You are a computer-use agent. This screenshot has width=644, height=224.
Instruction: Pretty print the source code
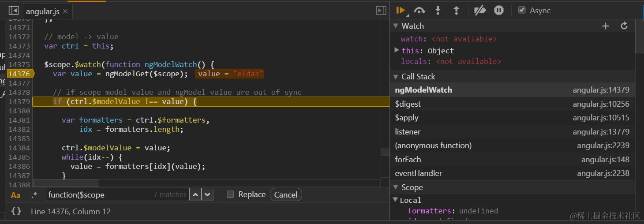(16, 211)
